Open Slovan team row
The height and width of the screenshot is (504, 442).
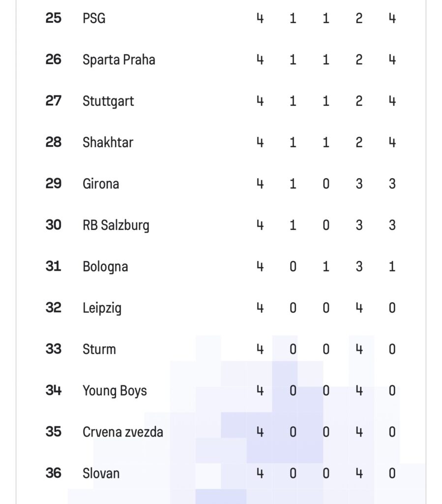[221, 473]
